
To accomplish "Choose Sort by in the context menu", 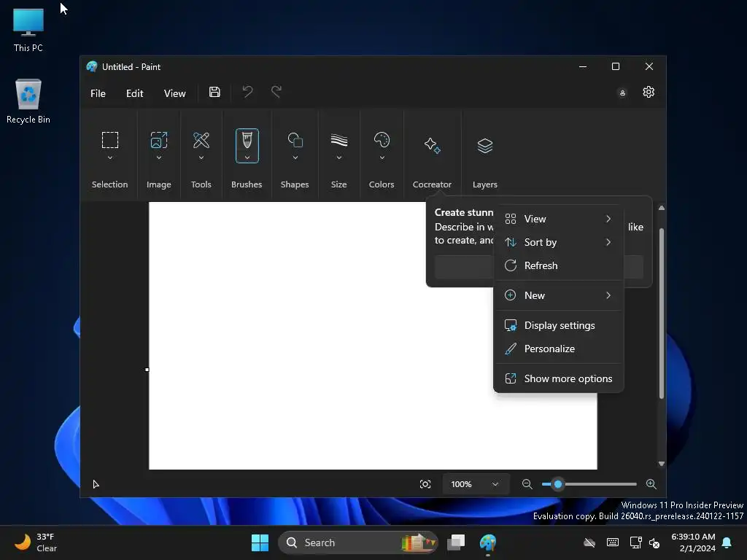I will [x=558, y=242].
